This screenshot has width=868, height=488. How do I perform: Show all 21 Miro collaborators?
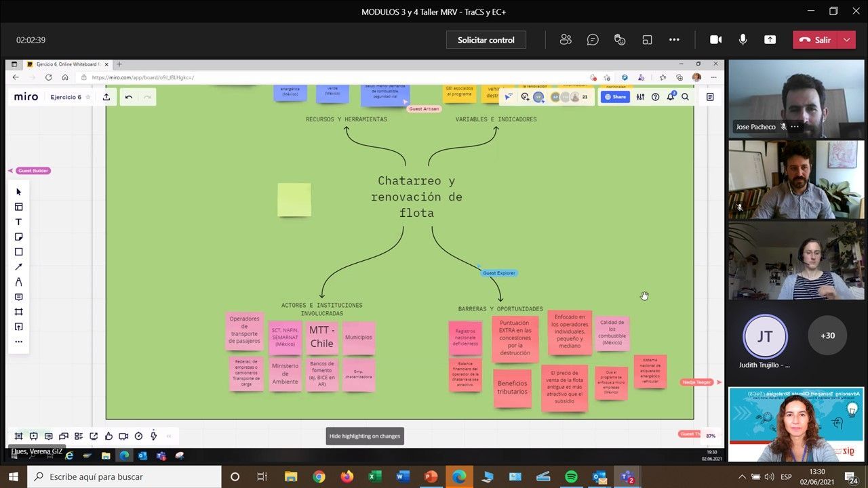click(585, 97)
